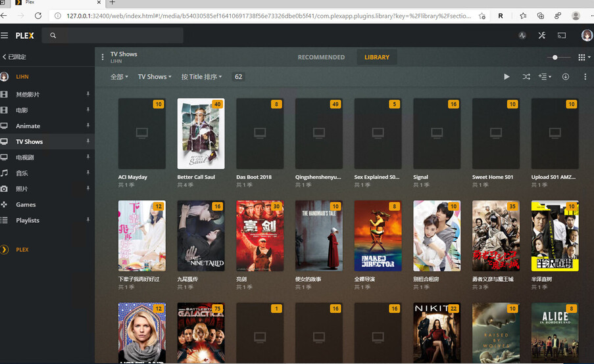Open The Handmaid's Tale poster
Image resolution: width=594 pixels, height=364 pixels.
coord(319,236)
